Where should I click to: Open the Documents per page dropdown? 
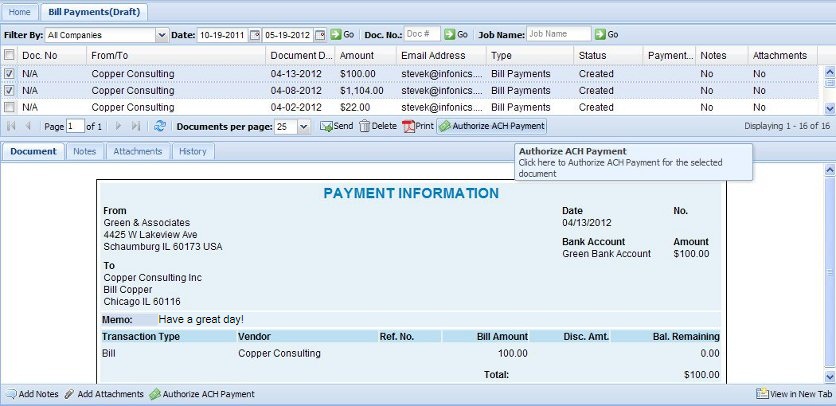tap(304, 127)
